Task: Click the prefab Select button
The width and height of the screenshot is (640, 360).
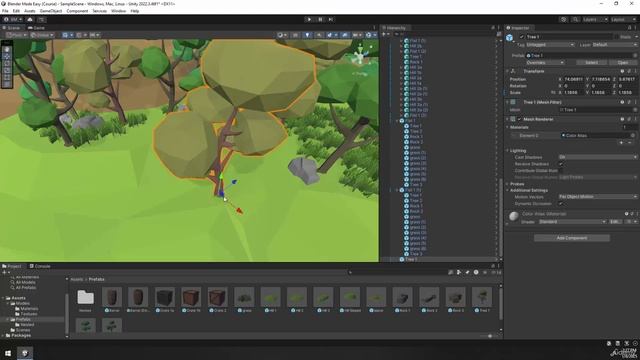Action: [591, 62]
